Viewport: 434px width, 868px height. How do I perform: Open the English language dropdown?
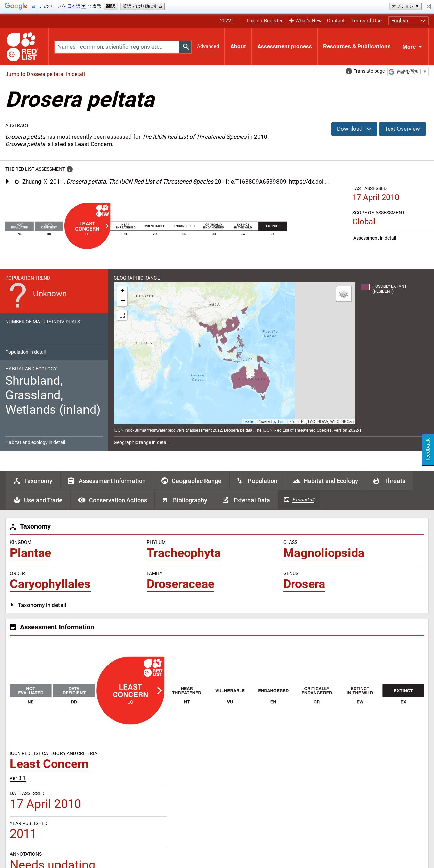tap(408, 21)
